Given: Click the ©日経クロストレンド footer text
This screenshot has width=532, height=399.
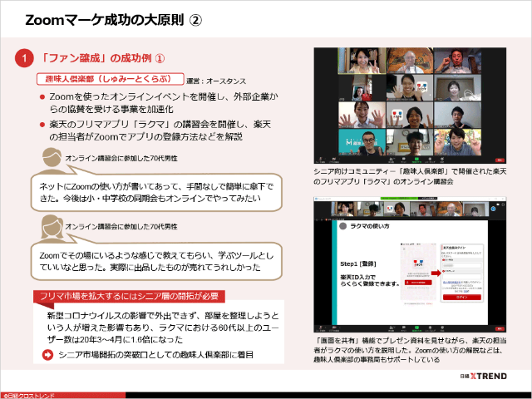Looking at the screenshot, I should click(x=29, y=396).
